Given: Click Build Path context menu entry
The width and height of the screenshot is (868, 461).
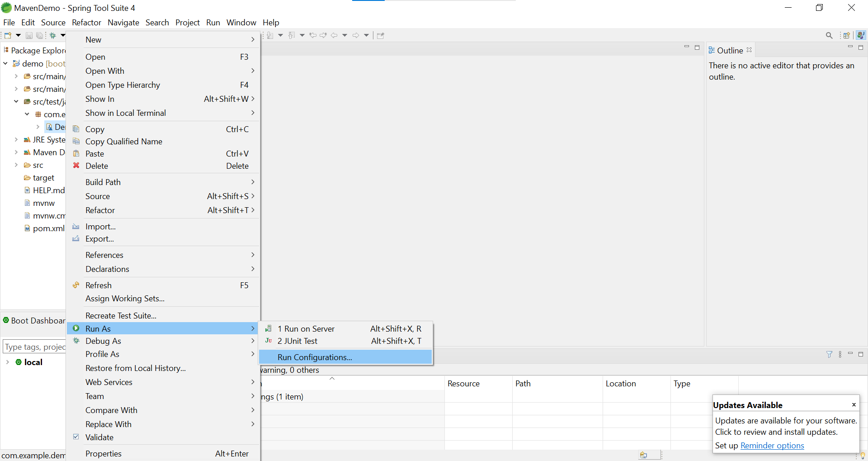Looking at the screenshot, I should [164, 182].
